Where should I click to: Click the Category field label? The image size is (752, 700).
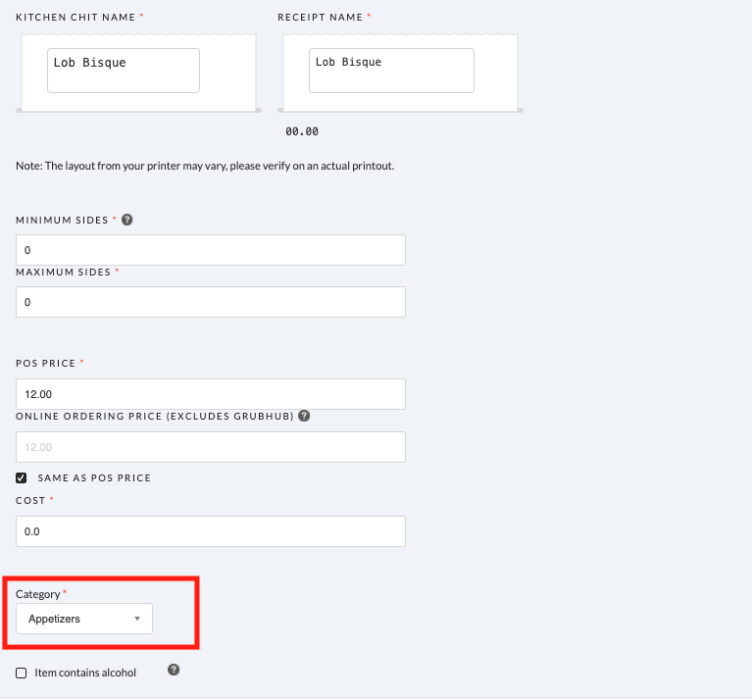click(37, 594)
